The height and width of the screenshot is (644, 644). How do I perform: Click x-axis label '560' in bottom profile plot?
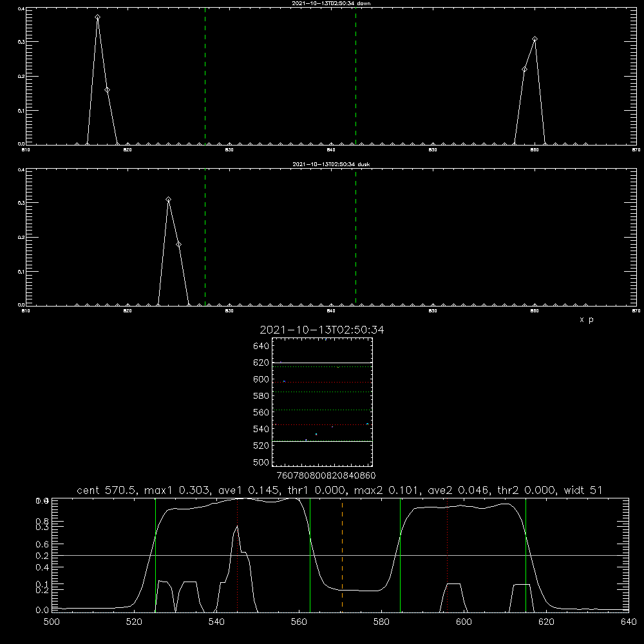pyautogui.click(x=299, y=622)
